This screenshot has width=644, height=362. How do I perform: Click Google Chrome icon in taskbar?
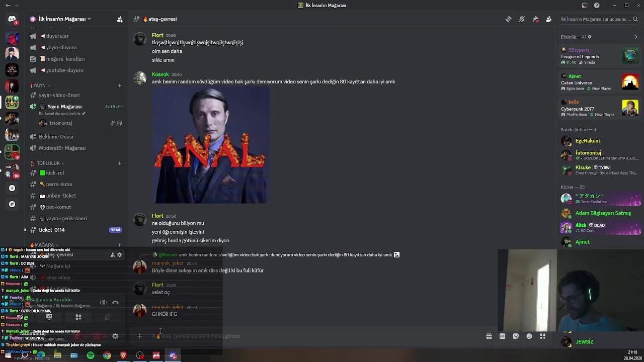[107, 356]
